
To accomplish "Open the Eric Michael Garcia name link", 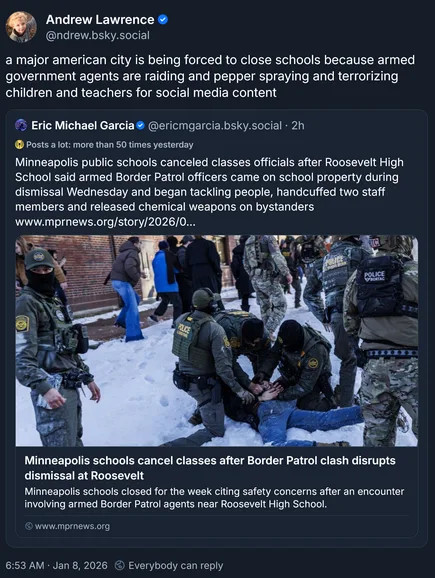I will (83, 126).
